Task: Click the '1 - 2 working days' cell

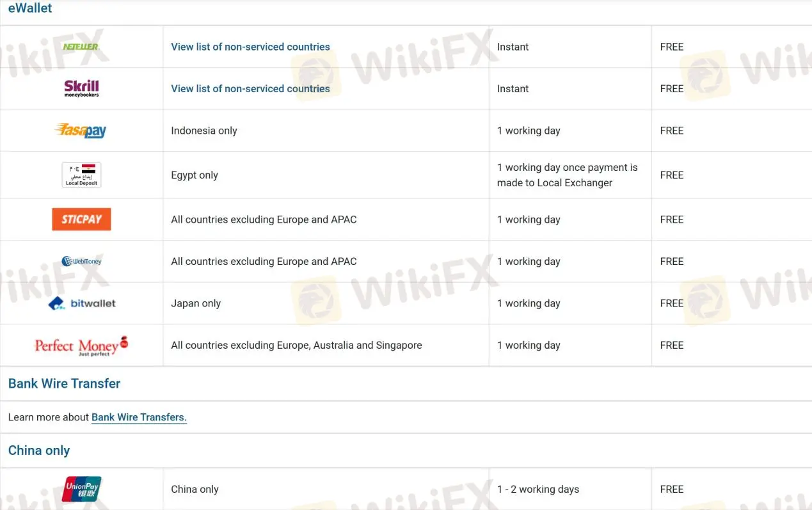Action: click(538, 490)
